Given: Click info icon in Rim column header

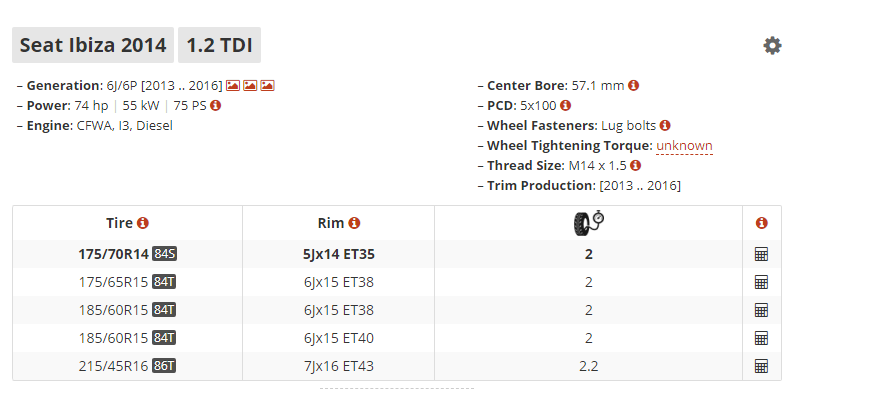Looking at the screenshot, I should pyautogui.click(x=354, y=223).
